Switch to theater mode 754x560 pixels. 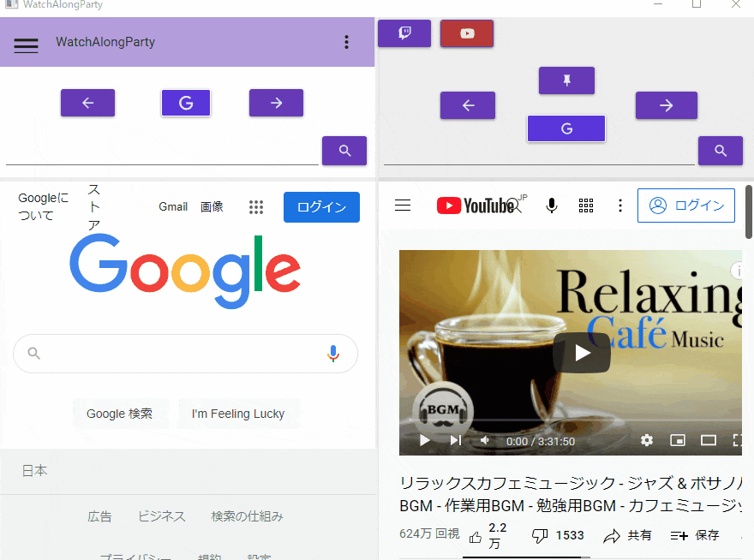point(709,440)
